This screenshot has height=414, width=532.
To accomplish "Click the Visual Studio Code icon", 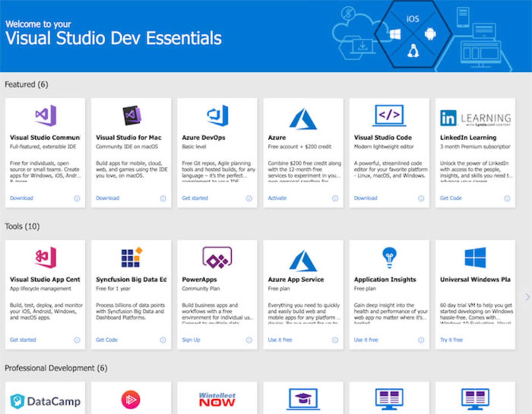I will tap(389, 115).
